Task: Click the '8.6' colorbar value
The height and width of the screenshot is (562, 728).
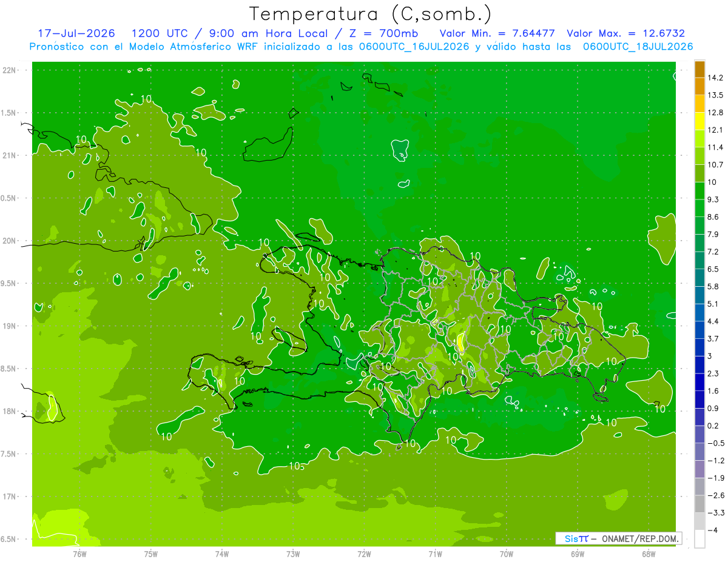Action: [714, 217]
